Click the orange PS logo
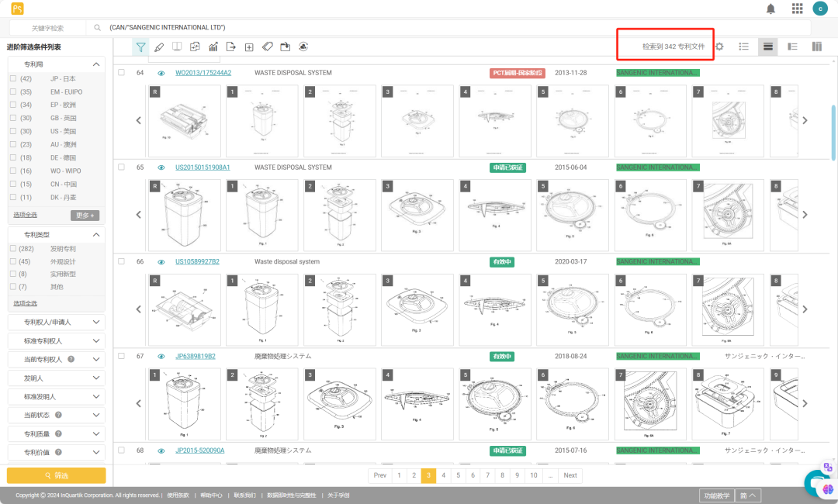 (18, 9)
